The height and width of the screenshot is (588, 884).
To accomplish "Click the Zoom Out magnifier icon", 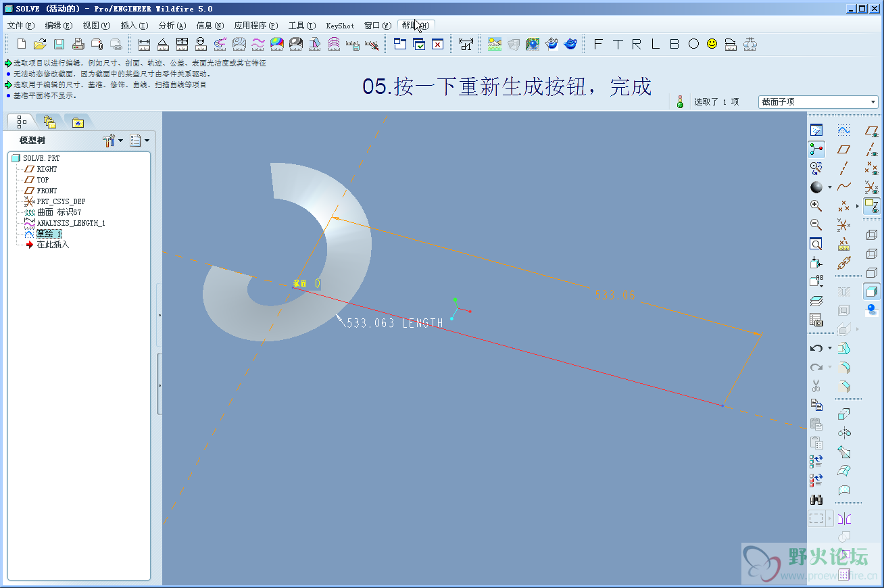I will (x=816, y=224).
